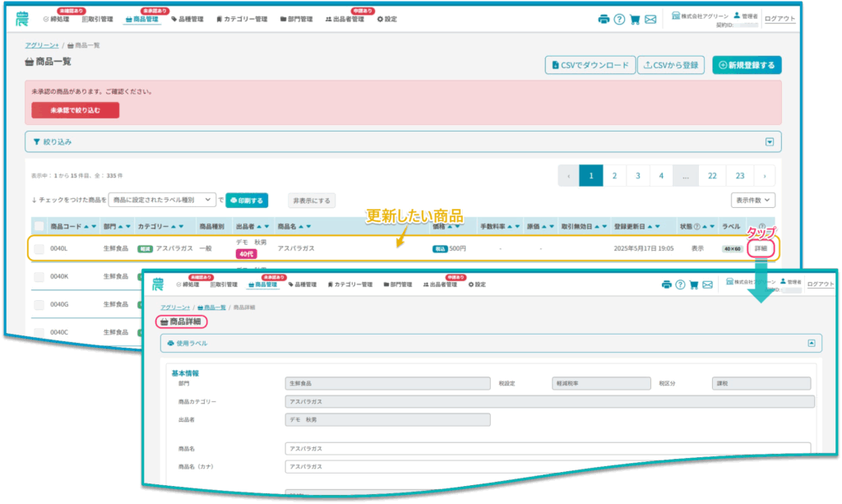Sort by 商品コード using the ascending arrow
Screen dimensions: 842x504
[86, 226]
